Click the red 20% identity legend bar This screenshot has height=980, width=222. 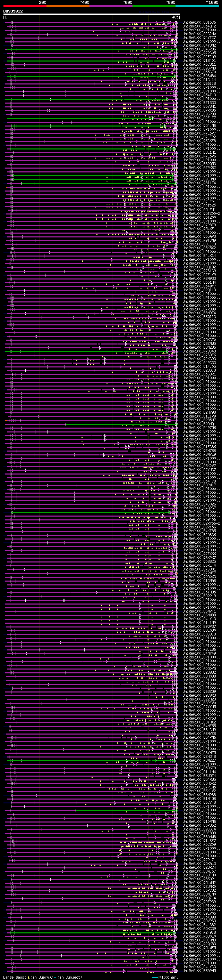pyautogui.click(x=25, y=6)
